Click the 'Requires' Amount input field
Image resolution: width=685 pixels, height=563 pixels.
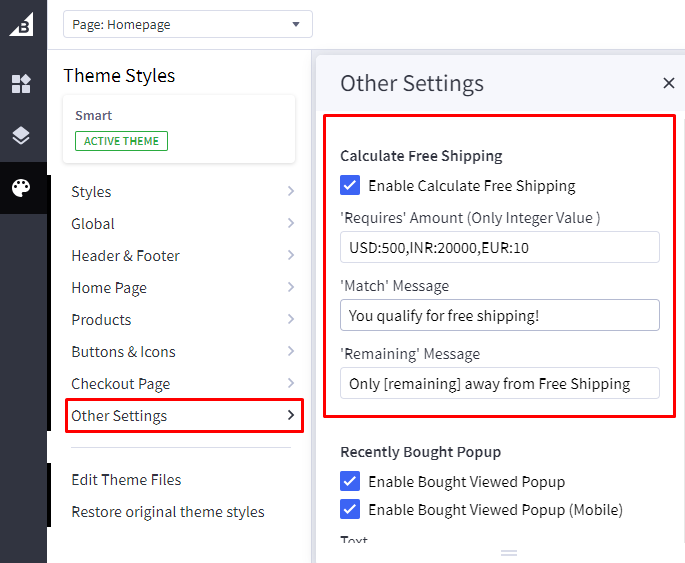[x=499, y=247]
